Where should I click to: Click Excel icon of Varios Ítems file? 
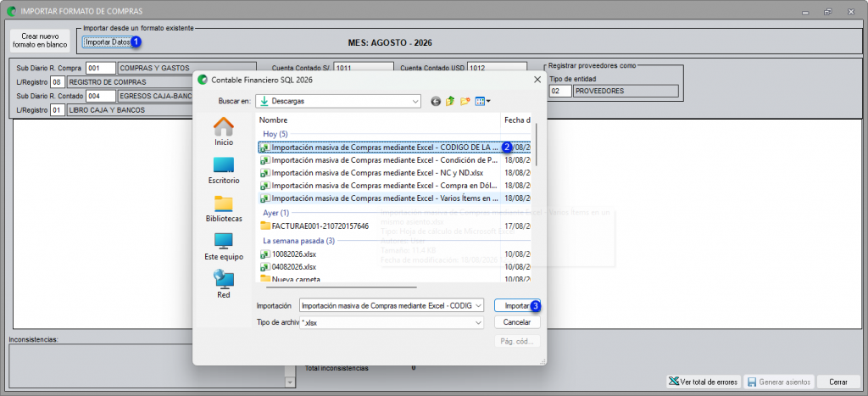click(x=265, y=198)
